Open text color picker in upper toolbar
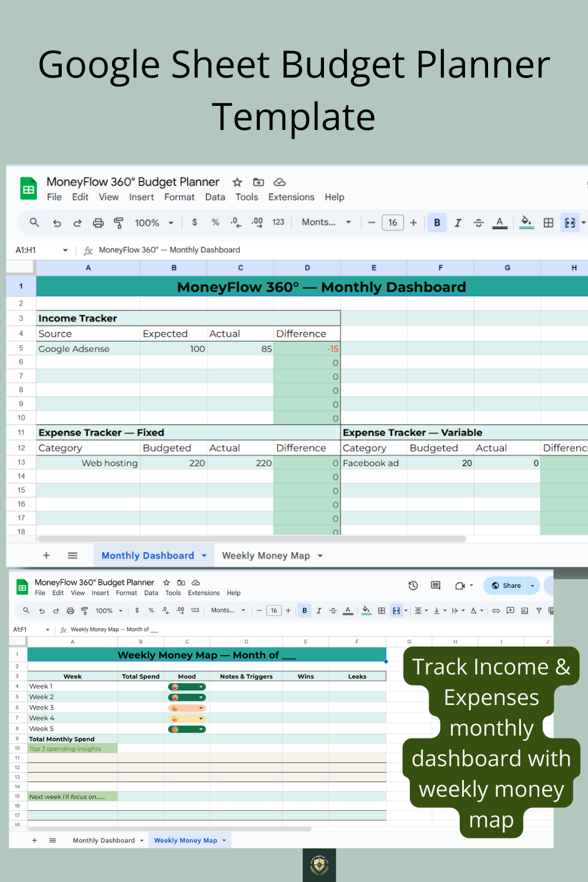The width and height of the screenshot is (588, 882). [500, 222]
